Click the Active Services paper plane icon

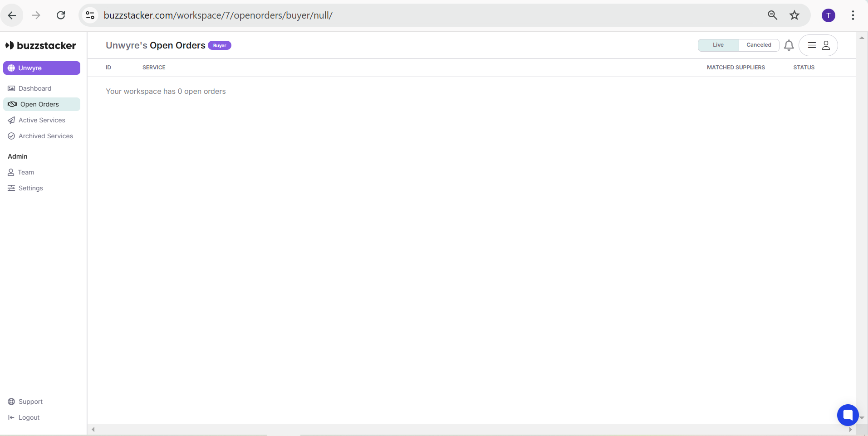click(11, 120)
